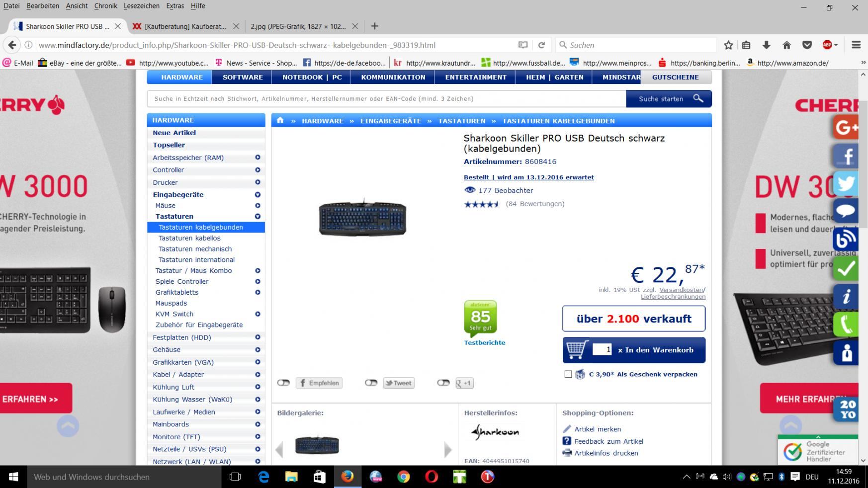Enable the Tweet toggle switch
Screen dimensions: 868x488
point(371,383)
